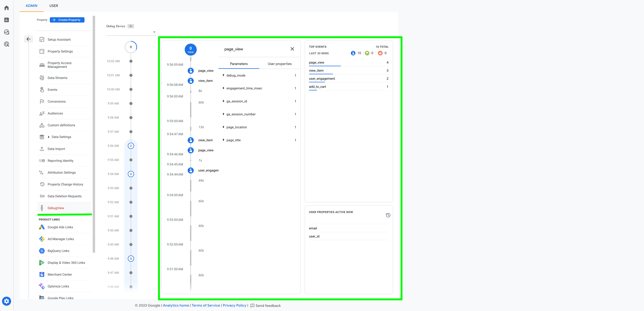Click the Property Settings icon
The height and width of the screenshot is (311, 644).
click(x=42, y=51)
